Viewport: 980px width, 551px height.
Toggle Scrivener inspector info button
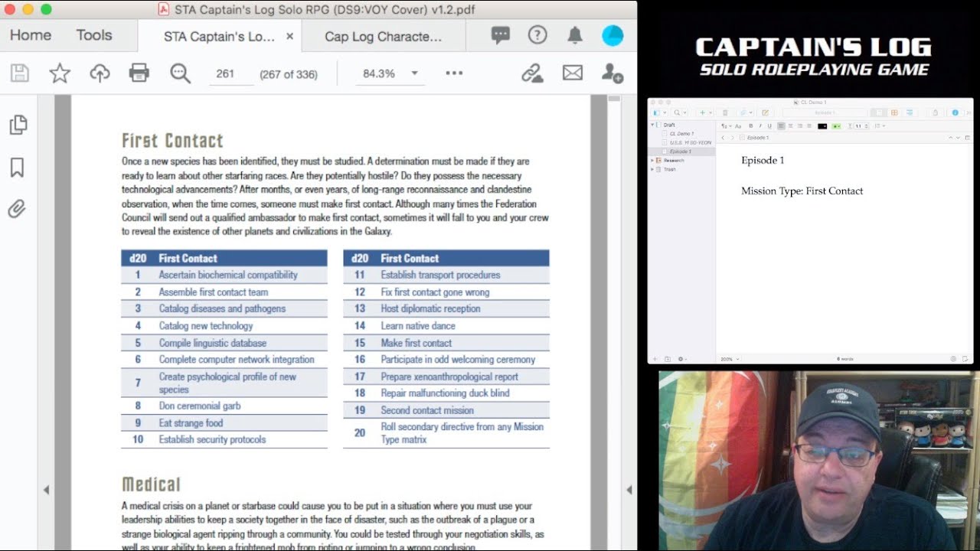955,112
